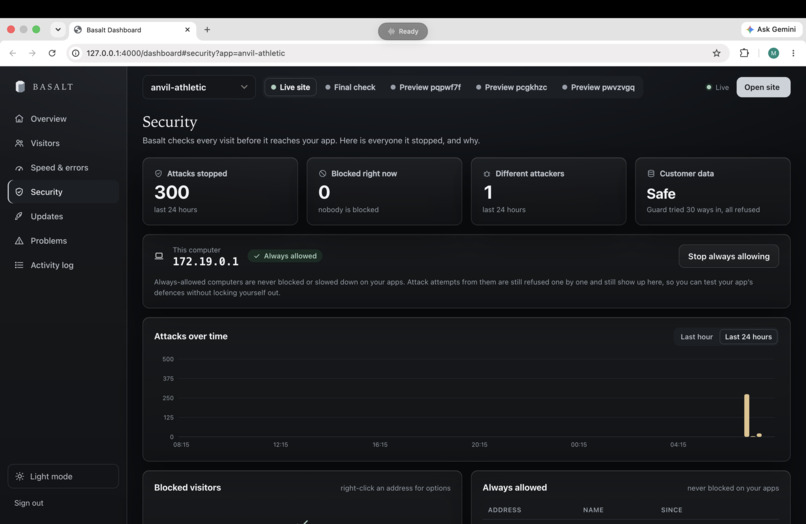Image resolution: width=806 pixels, height=524 pixels.
Task: Click the Open site button
Action: [x=763, y=87]
